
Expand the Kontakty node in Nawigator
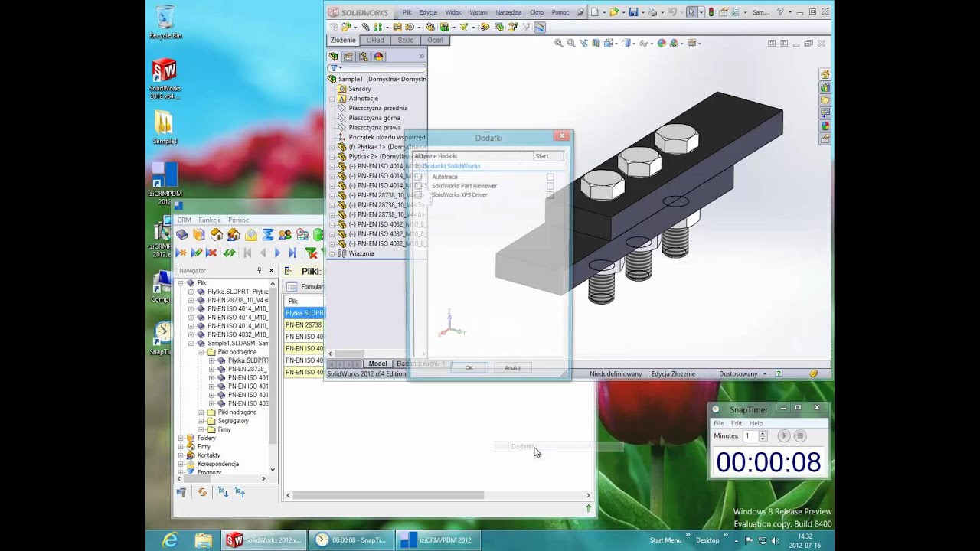click(181, 455)
